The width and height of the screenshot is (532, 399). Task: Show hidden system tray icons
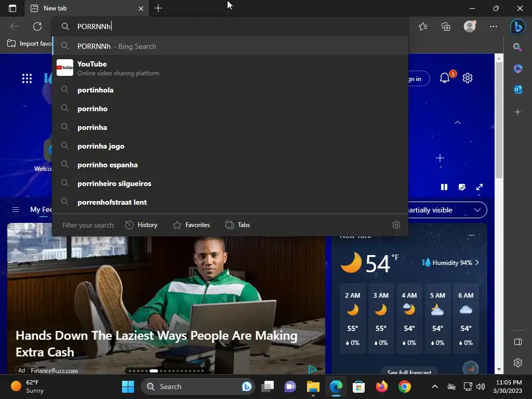point(435,387)
